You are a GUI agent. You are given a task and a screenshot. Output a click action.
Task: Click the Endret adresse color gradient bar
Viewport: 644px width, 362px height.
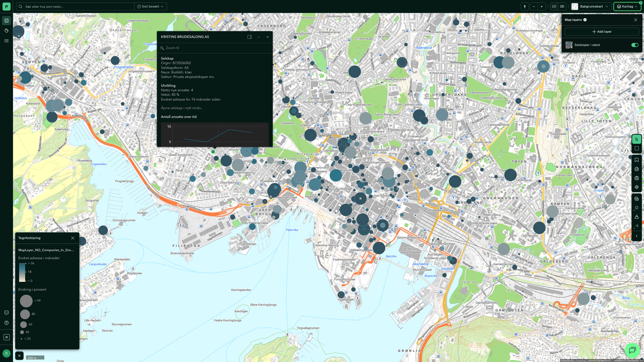(22, 272)
